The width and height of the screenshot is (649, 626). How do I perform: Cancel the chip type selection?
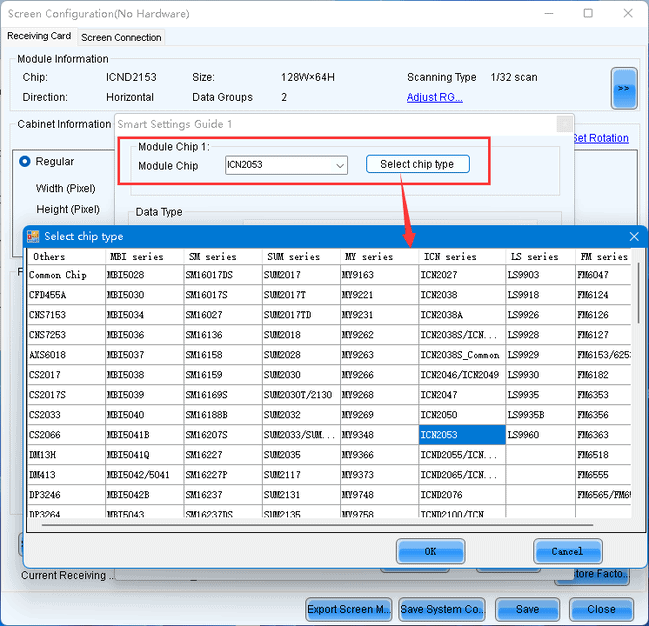567,551
